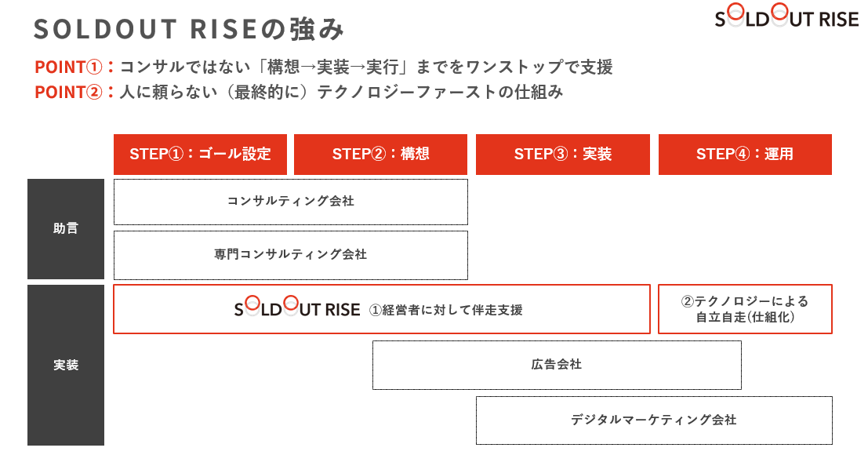Click the 専門コンサルティング会社 box
Screen dimensions: 868x455
(x=291, y=255)
